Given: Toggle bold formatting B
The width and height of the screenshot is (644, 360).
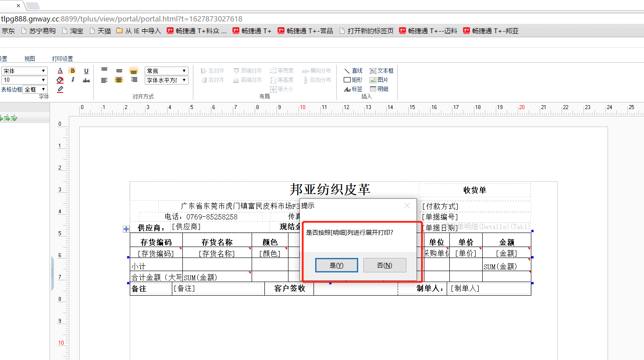Looking at the screenshot, I should click(72, 71).
